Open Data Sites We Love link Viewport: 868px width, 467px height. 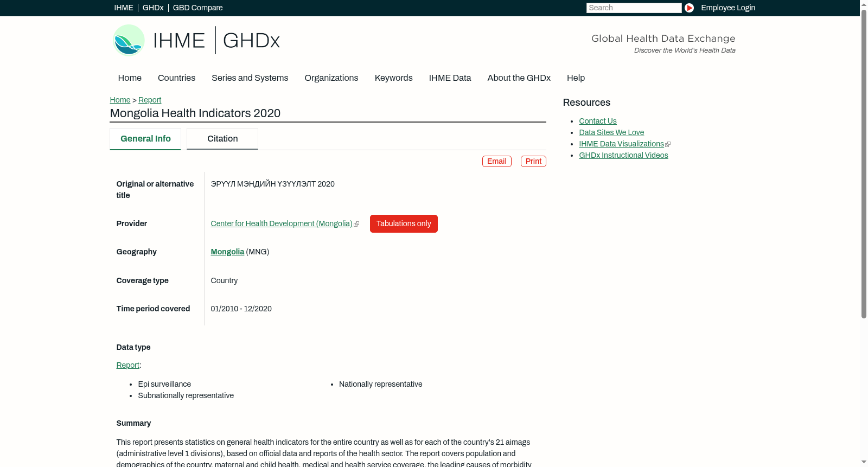pyautogui.click(x=611, y=132)
